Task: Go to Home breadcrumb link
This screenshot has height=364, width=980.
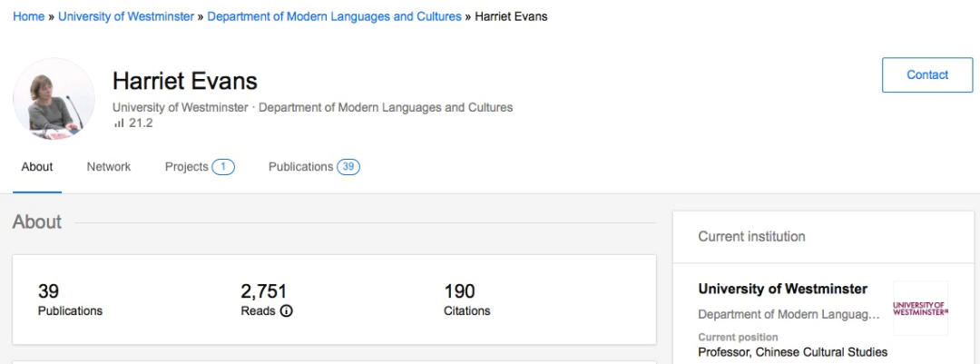Action: 29,17
